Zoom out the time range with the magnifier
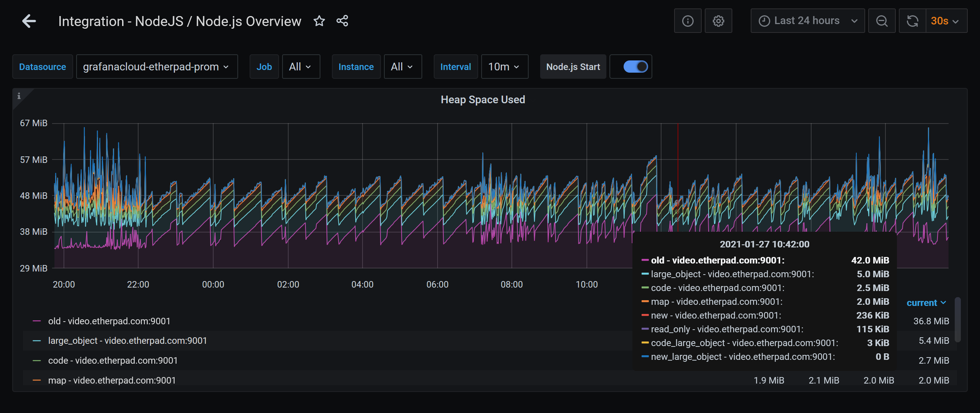This screenshot has height=413, width=980. (882, 21)
